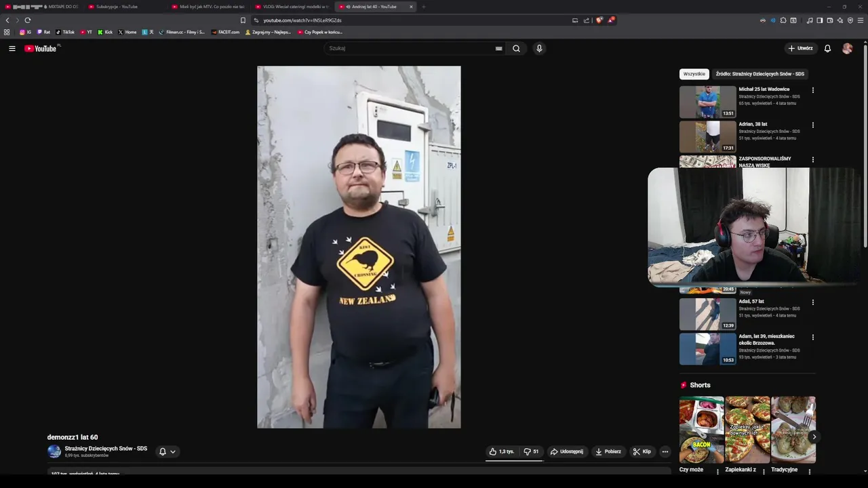Open the Adam, lat 39 video thumbnail
The width and height of the screenshot is (868, 488).
point(707,348)
